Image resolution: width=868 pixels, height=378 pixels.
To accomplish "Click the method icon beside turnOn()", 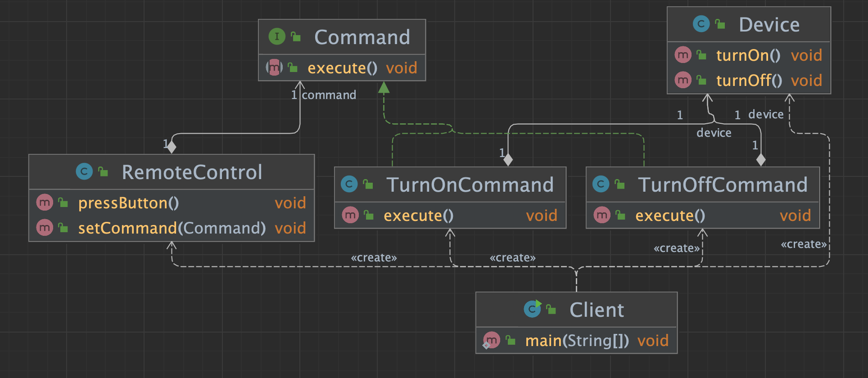I will pos(683,55).
